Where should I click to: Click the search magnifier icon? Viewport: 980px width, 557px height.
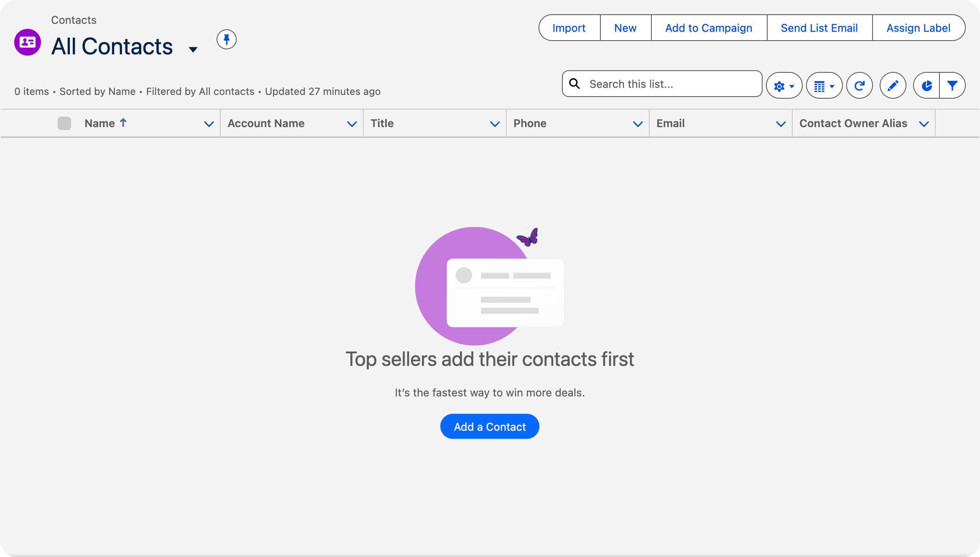click(x=575, y=84)
